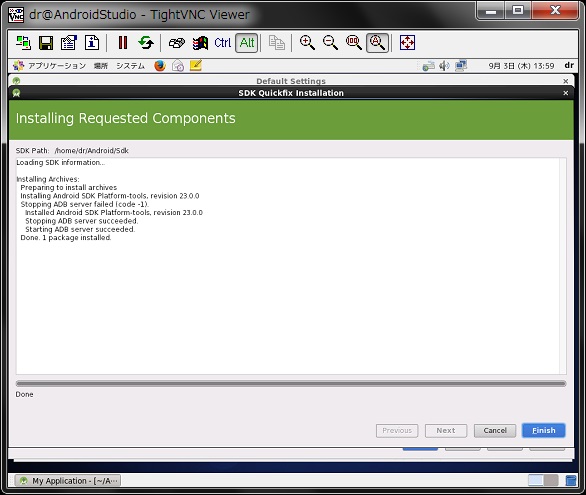Toggle the Alt key button

(247, 43)
